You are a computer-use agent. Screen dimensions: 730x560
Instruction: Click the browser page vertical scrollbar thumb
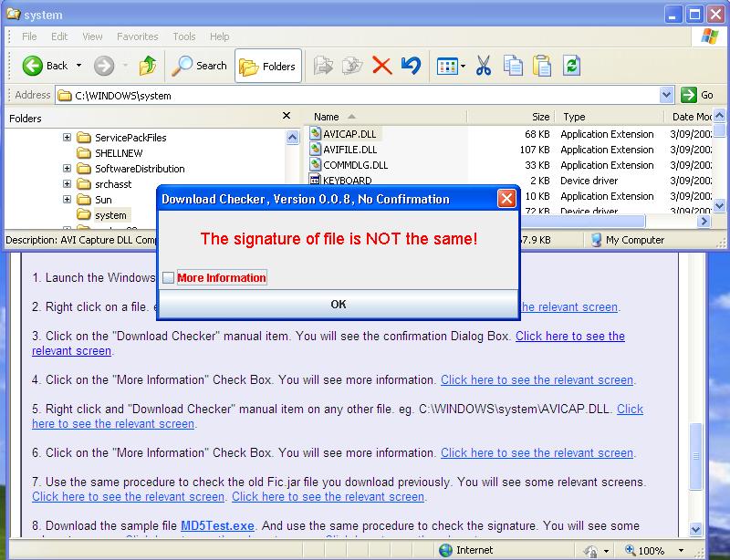pyautogui.click(x=695, y=457)
